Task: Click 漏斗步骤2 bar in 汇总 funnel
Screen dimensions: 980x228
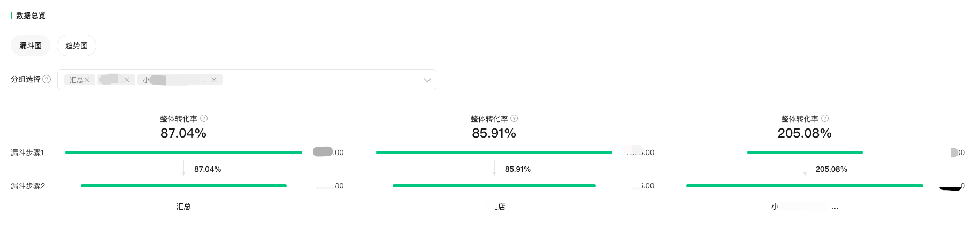Action: coord(183,186)
